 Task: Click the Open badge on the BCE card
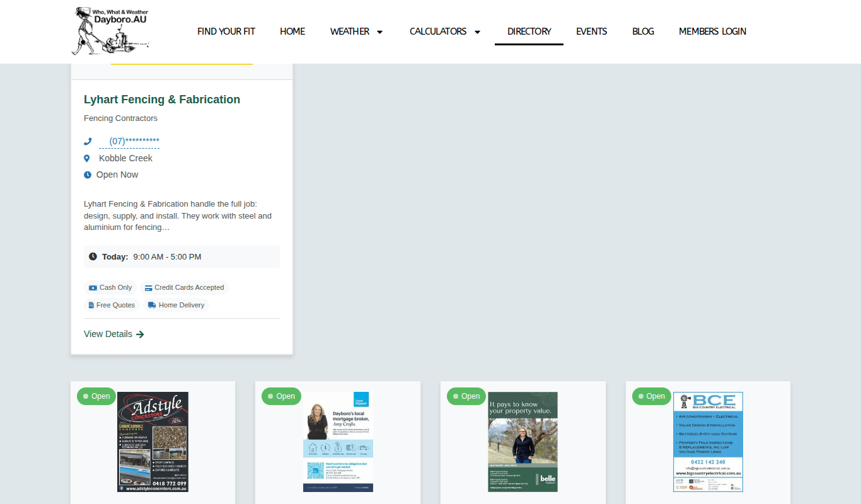point(652,396)
